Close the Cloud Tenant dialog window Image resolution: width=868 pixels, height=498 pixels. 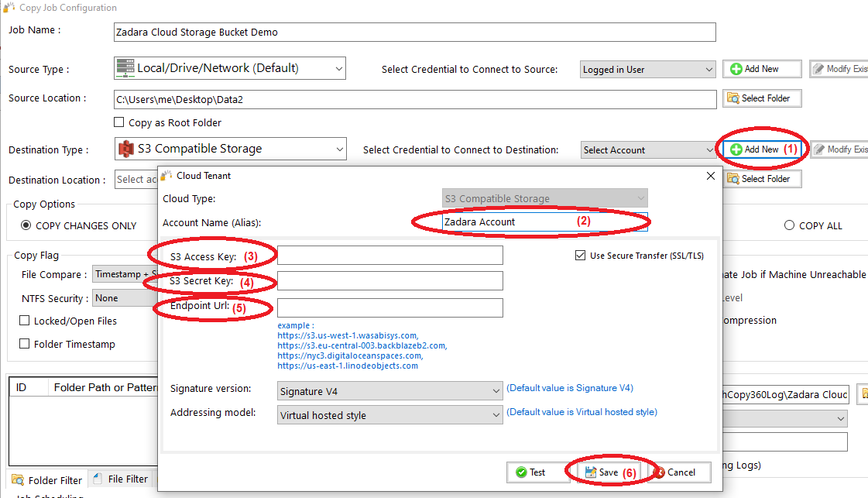[x=711, y=176]
